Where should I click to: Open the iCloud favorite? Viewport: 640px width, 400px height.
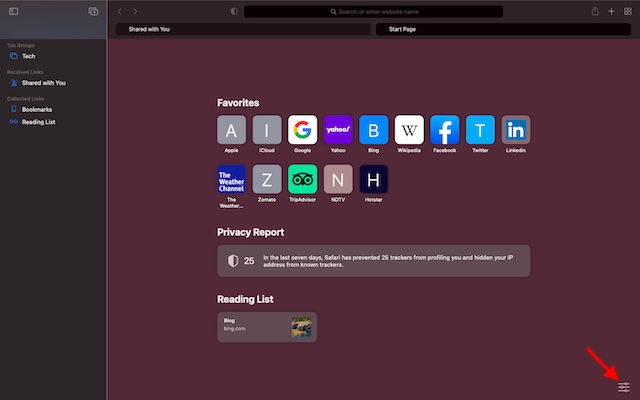267,130
